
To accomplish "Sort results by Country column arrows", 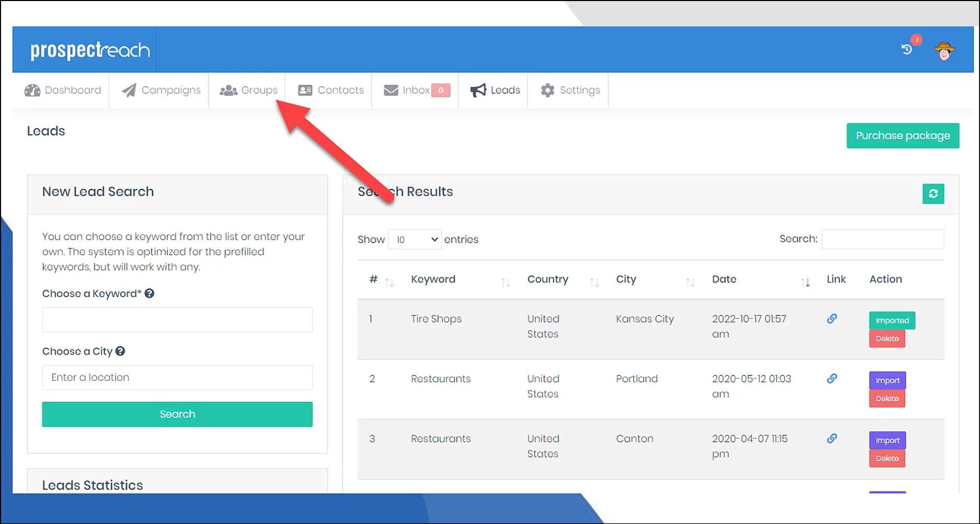I will 594,282.
